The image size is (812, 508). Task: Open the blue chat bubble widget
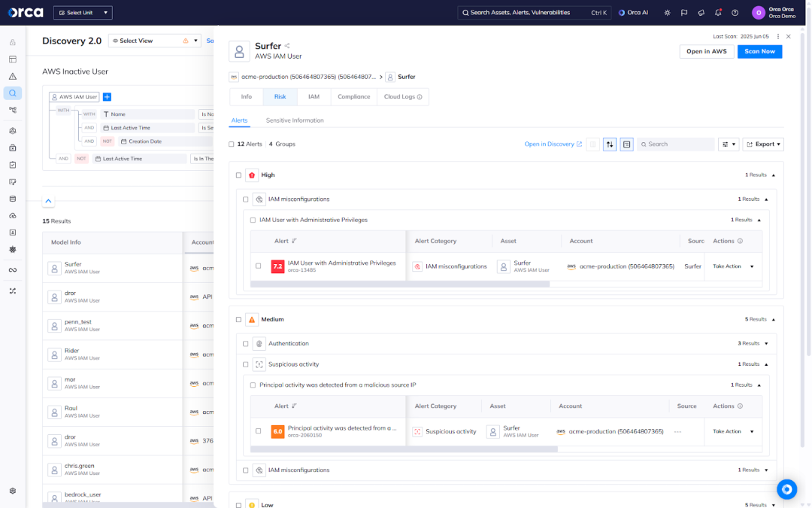click(786, 489)
